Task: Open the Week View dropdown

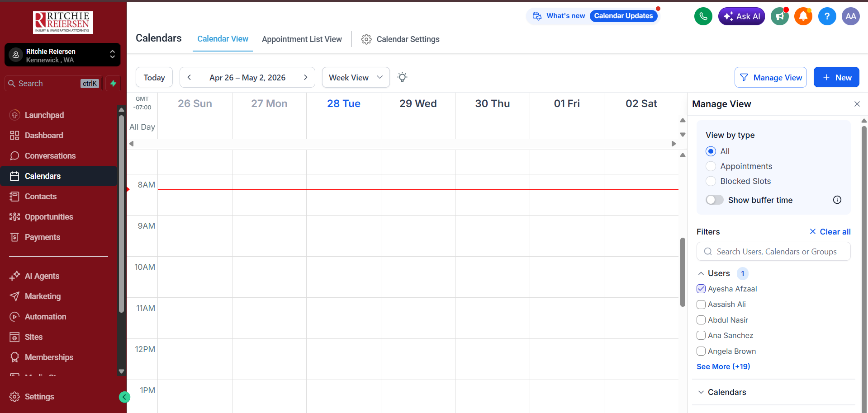Action: point(356,77)
